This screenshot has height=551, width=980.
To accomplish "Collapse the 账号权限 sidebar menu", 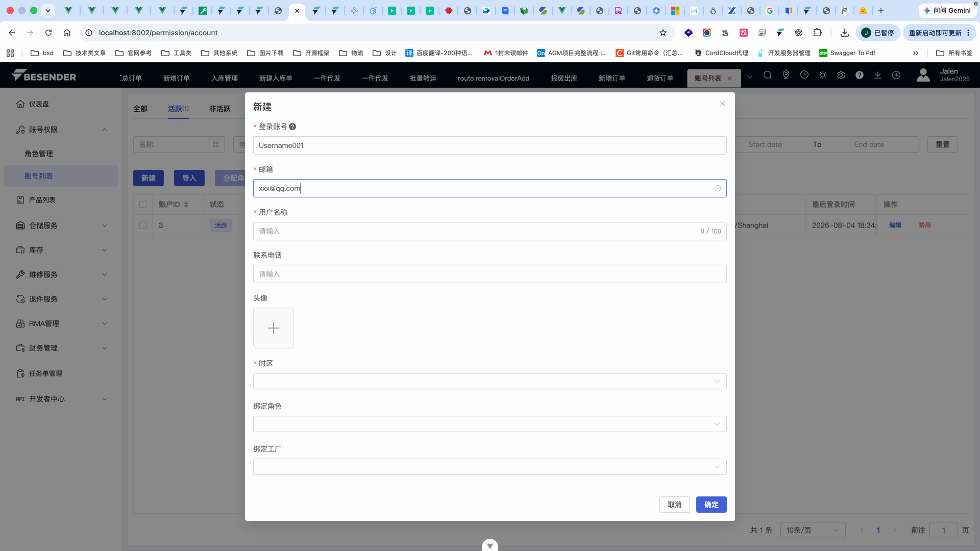I will pos(61,130).
